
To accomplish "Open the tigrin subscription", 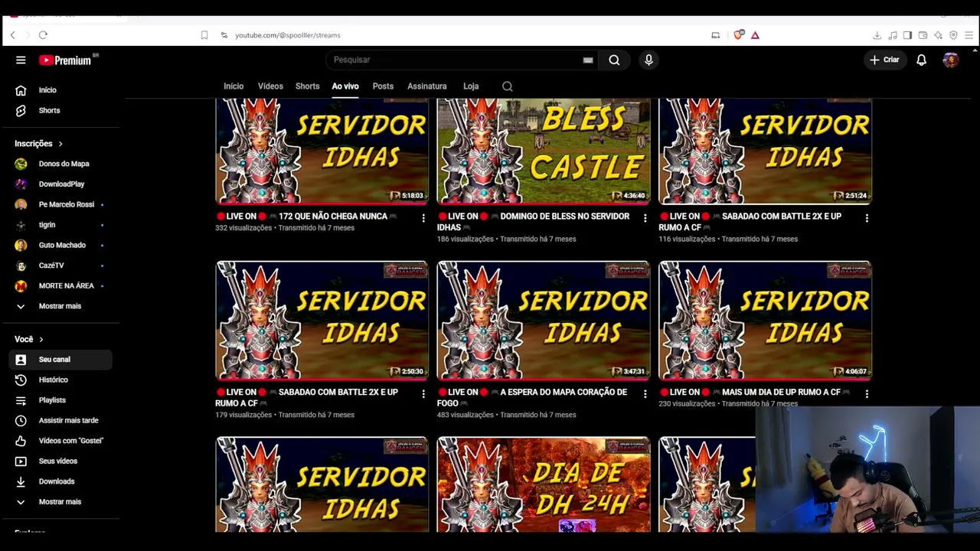I will 61,225.
